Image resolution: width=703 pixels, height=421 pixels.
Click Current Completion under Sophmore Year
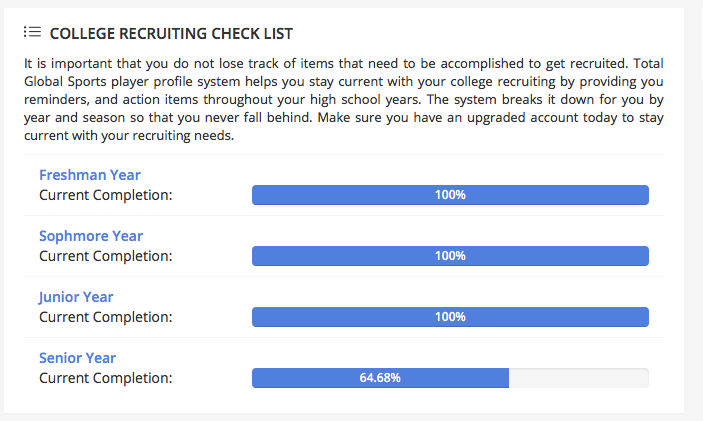click(106, 256)
